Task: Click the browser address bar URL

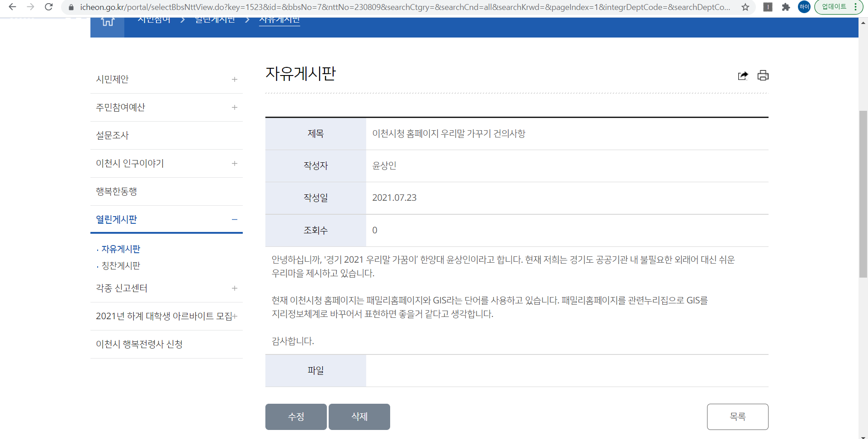Action: [x=405, y=7]
